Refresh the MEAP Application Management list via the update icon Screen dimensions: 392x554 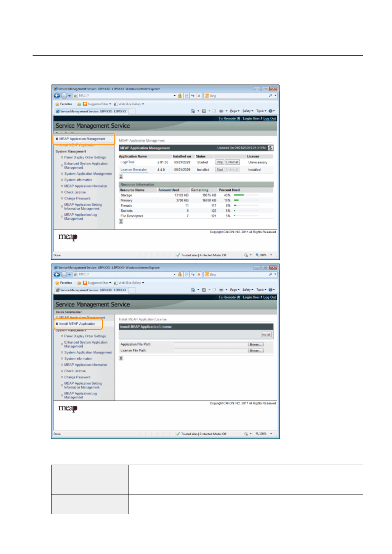(x=270, y=148)
